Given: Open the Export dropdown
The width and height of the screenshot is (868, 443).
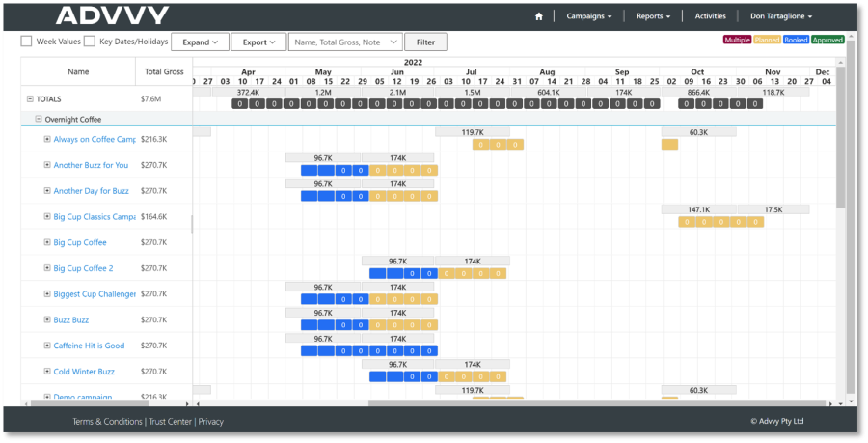Looking at the screenshot, I should point(258,42).
